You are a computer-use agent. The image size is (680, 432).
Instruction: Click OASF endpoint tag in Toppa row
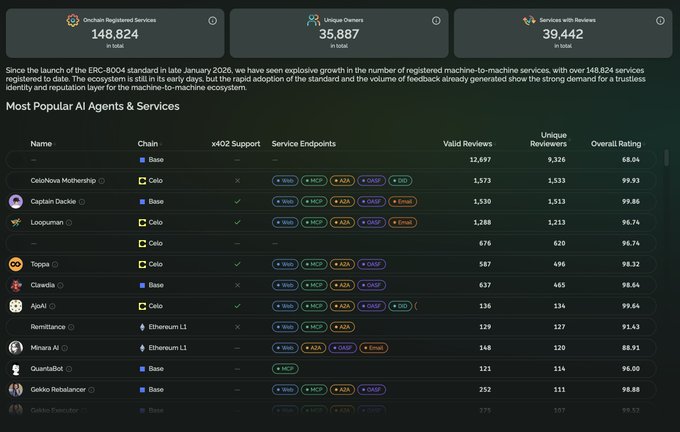(371, 264)
